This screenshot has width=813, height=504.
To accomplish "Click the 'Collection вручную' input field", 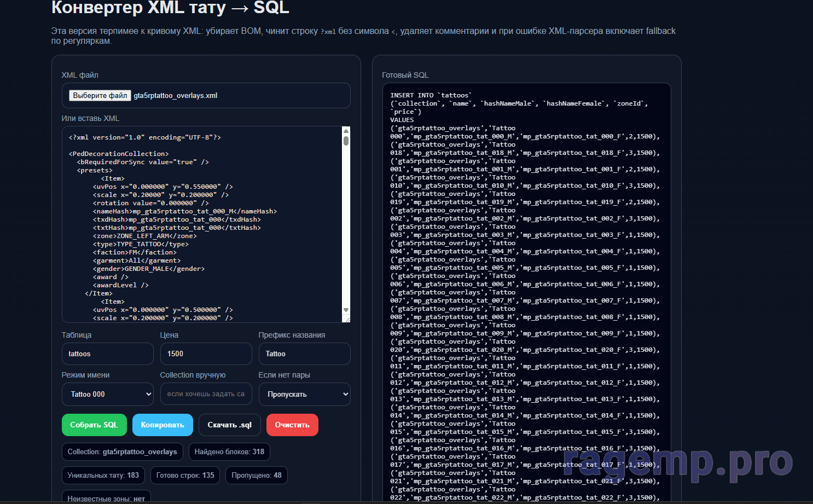I will [206, 394].
